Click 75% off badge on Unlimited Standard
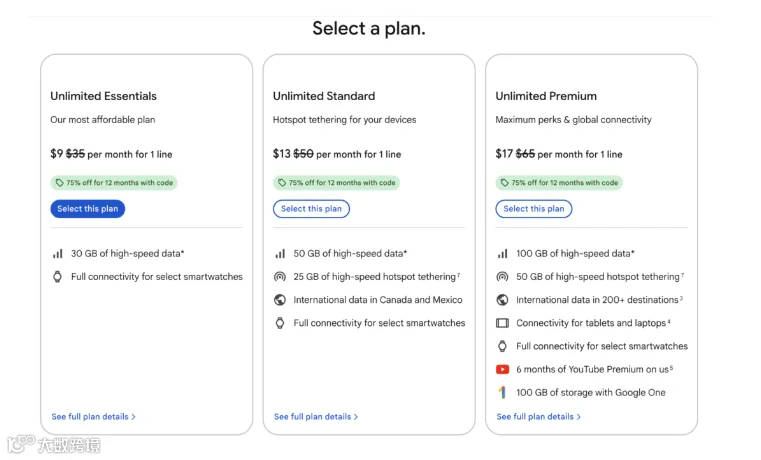Viewport: 761px width, 460px height. pos(336,183)
